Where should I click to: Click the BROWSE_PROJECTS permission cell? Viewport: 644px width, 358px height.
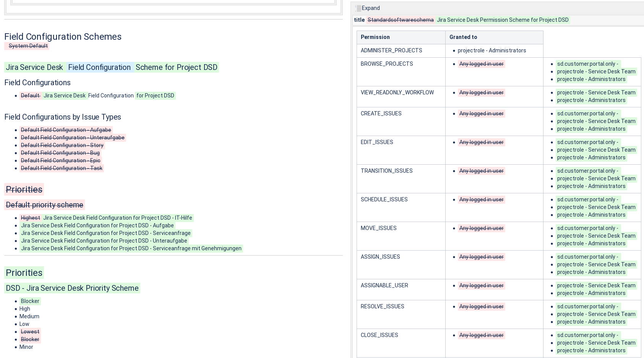pos(401,72)
